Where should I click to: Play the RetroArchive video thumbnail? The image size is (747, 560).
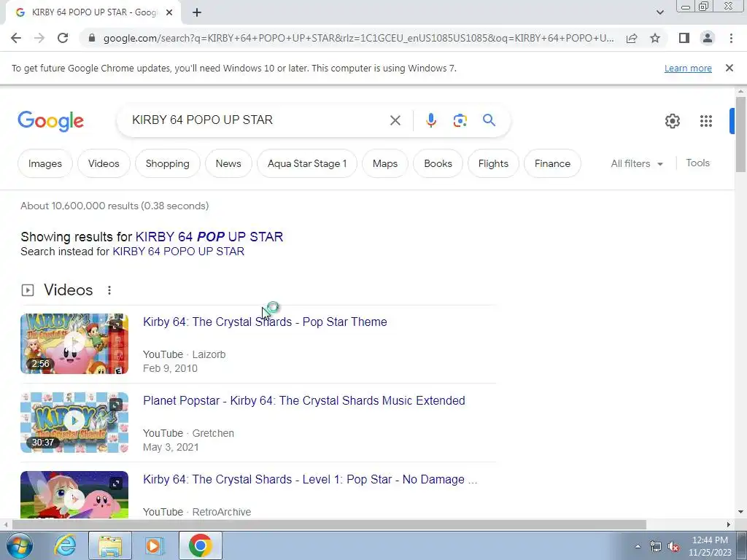(x=74, y=495)
